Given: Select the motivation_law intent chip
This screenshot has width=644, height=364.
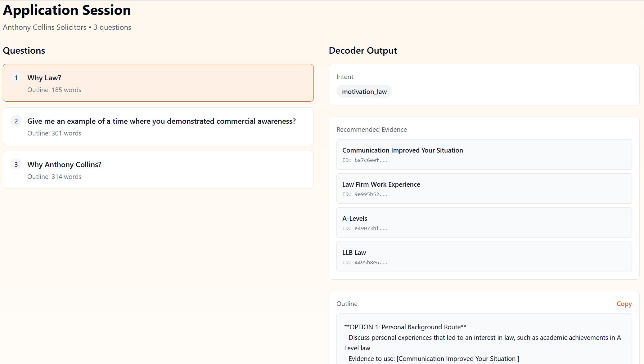Looking at the screenshot, I should pos(364,91).
